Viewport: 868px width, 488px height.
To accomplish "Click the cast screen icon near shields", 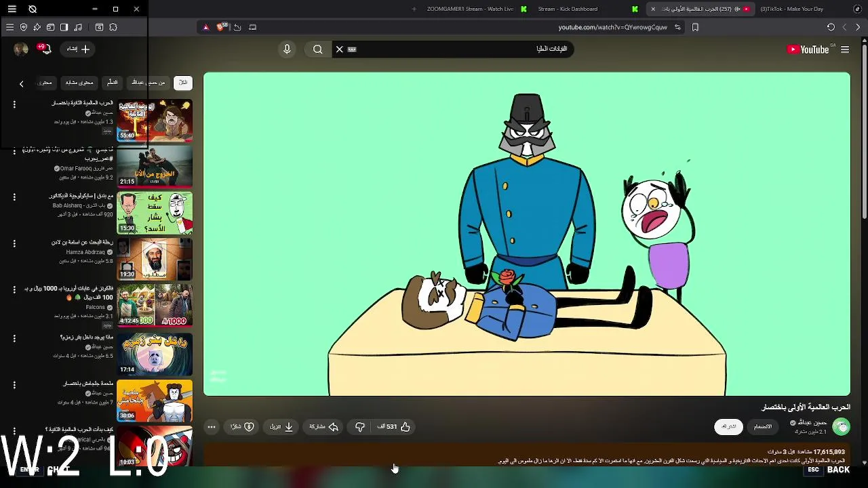I will point(252,27).
